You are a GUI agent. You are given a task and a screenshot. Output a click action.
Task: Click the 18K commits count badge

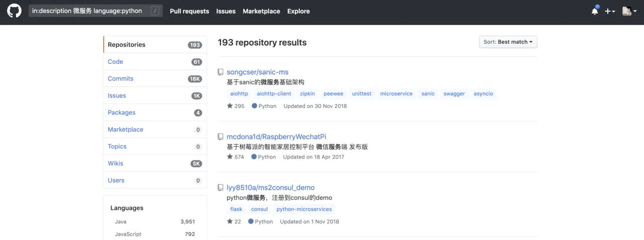click(x=195, y=79)
